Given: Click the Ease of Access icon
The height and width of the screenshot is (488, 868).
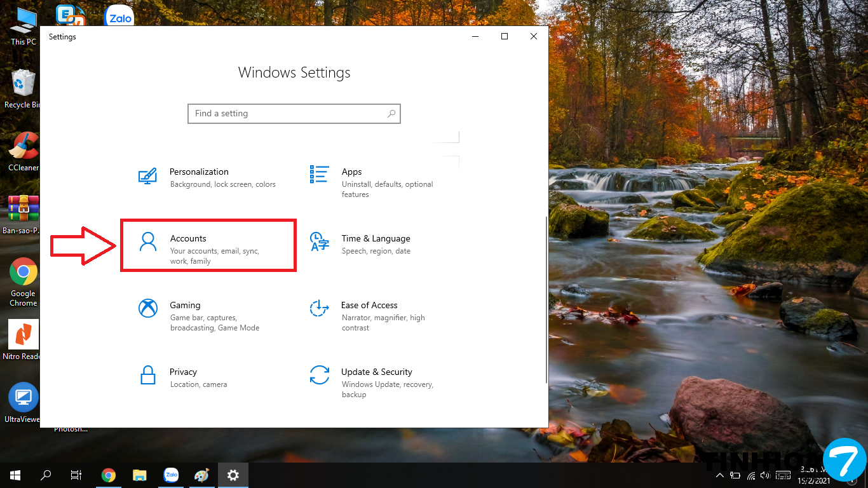Looking at the screenshot, I should [x=319, y=309].
